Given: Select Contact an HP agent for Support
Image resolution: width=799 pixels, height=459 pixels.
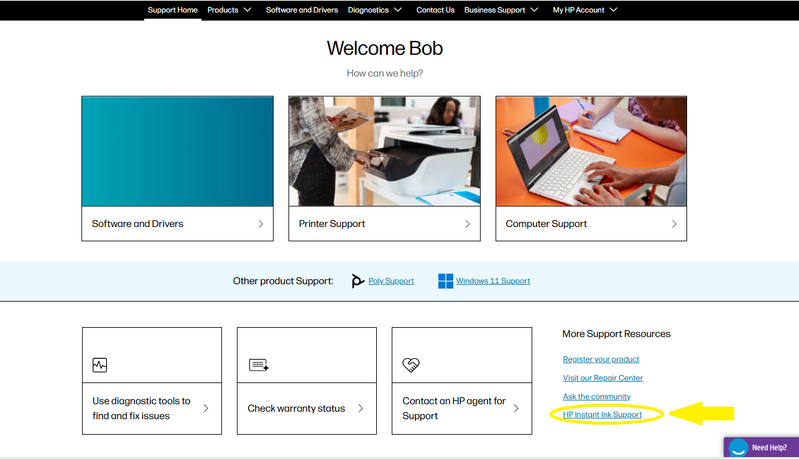Looking at the screenshot, I should (454, 408).
